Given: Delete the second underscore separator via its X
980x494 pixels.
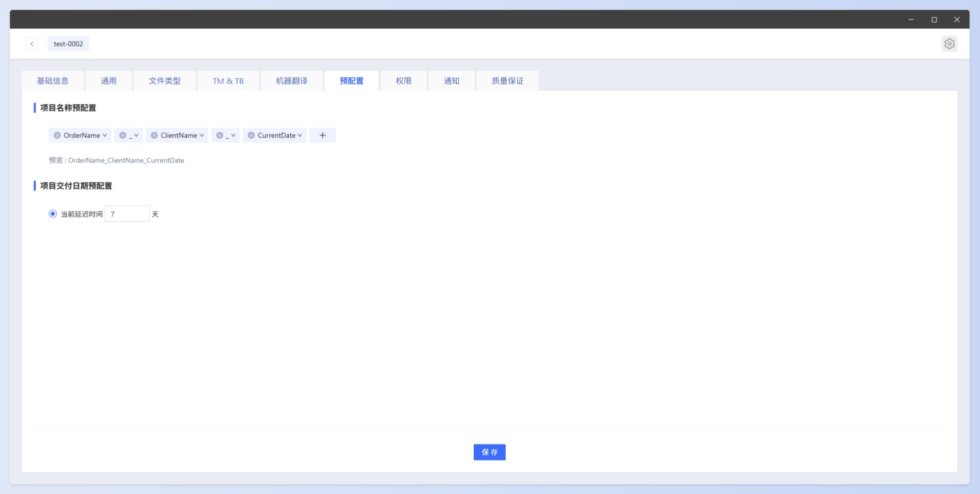Looking at the screenshot, I should [220, 135].
